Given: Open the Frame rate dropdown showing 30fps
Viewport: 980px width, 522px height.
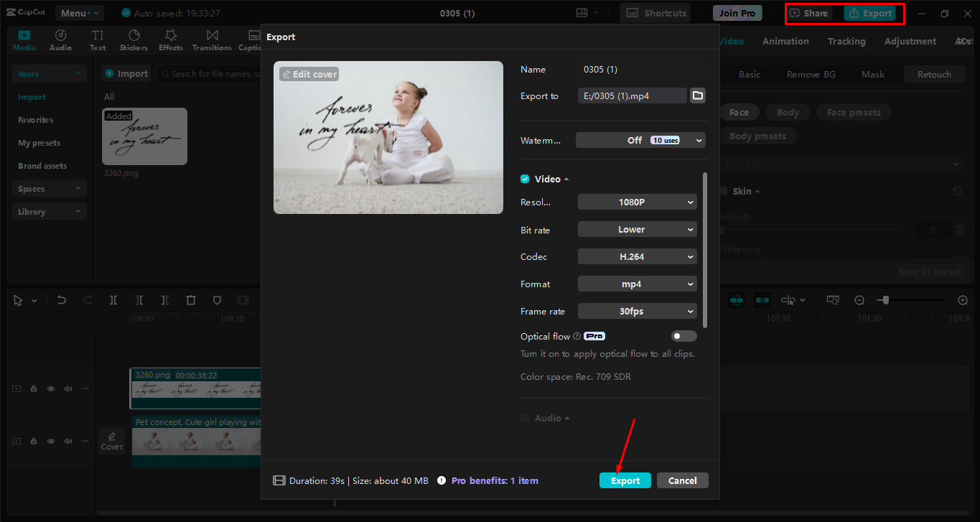Looking at the screenshot, I should (637, 311).
